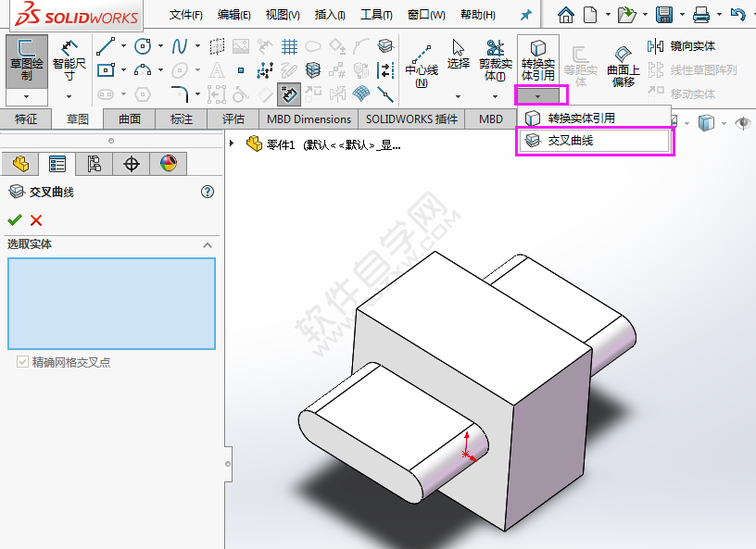Viewport: 756px width, 549px height.
Task: Expand the 草图绘制 dropdown arrow
Action: [x=25, y=95]
